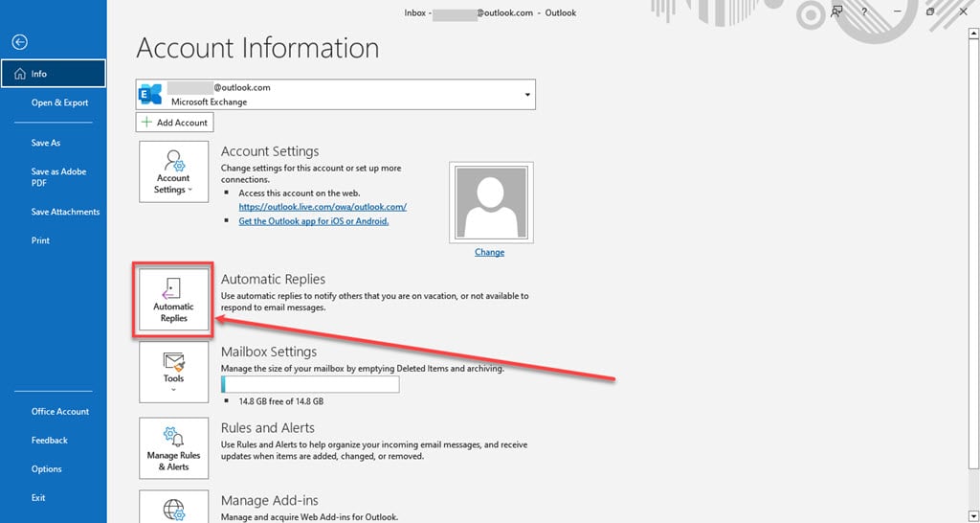The height and width of the screenshot is (523, 980).
Task: Click the Automatic Replies heading text
Action: click(273, 279)
